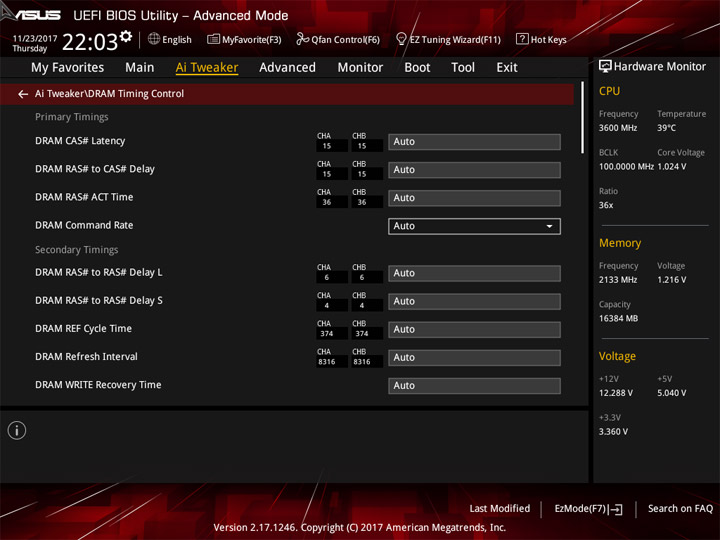Click the Ai Tweaker\DRAM Timing Control breadcrumb
This screenshot has width=720, height=540.
click(x=109, y=94)
